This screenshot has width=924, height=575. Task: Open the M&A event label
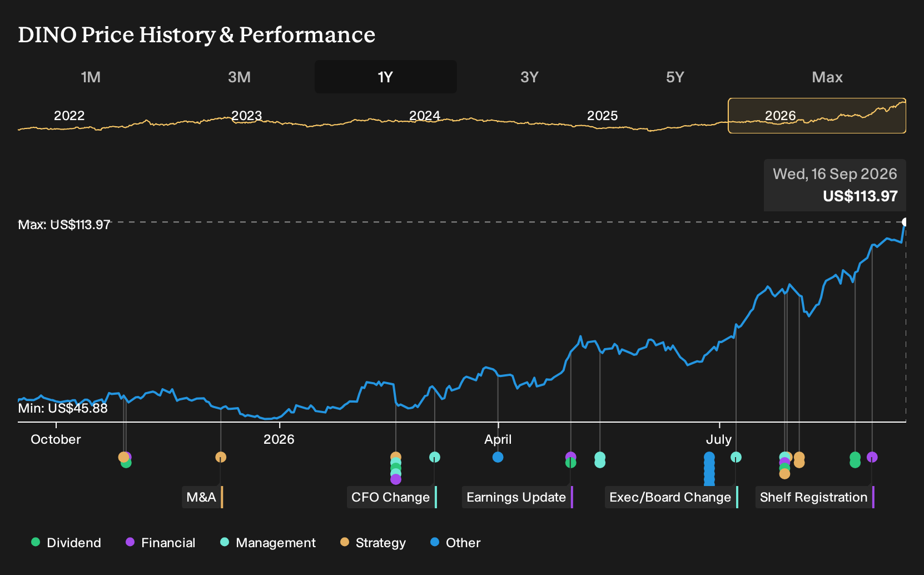(x=202, y=497)
